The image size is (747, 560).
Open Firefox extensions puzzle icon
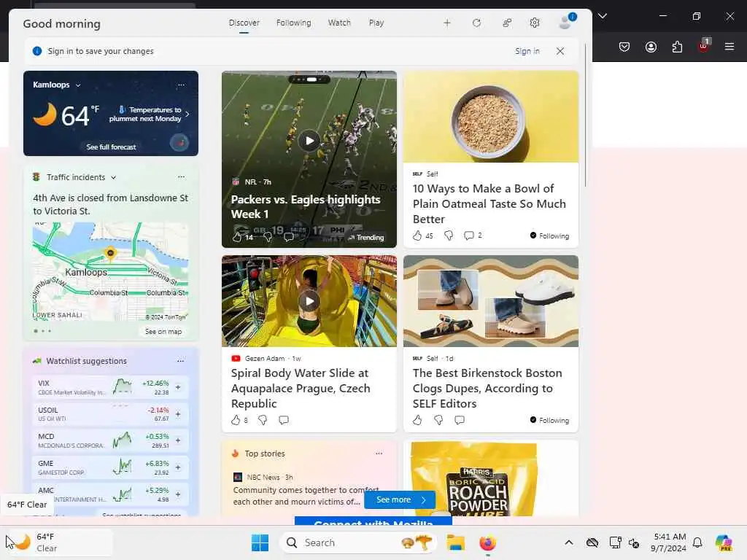point(677,47)
